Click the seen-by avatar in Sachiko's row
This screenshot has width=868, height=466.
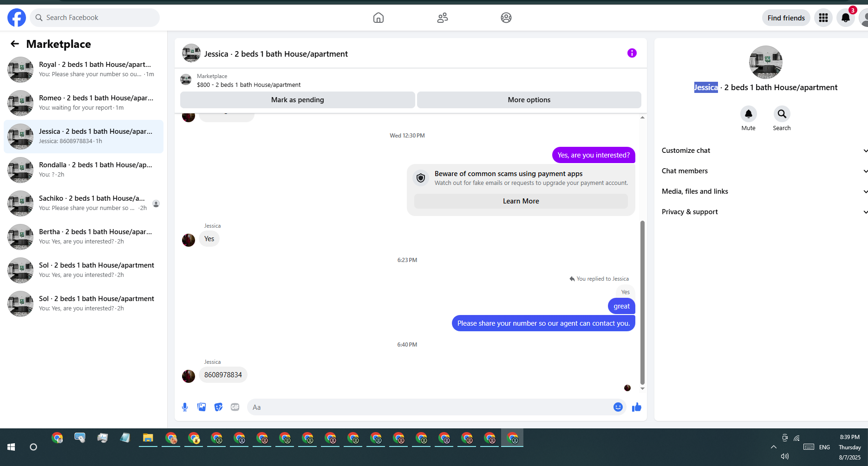(156, 203)
